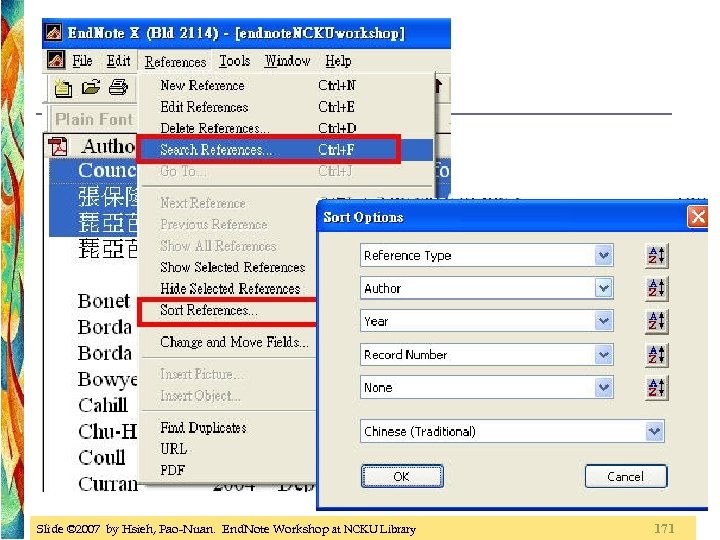The width and height of the screenshot is (720, 540).
Task: Open the References menu
Action: click(175, 62)
